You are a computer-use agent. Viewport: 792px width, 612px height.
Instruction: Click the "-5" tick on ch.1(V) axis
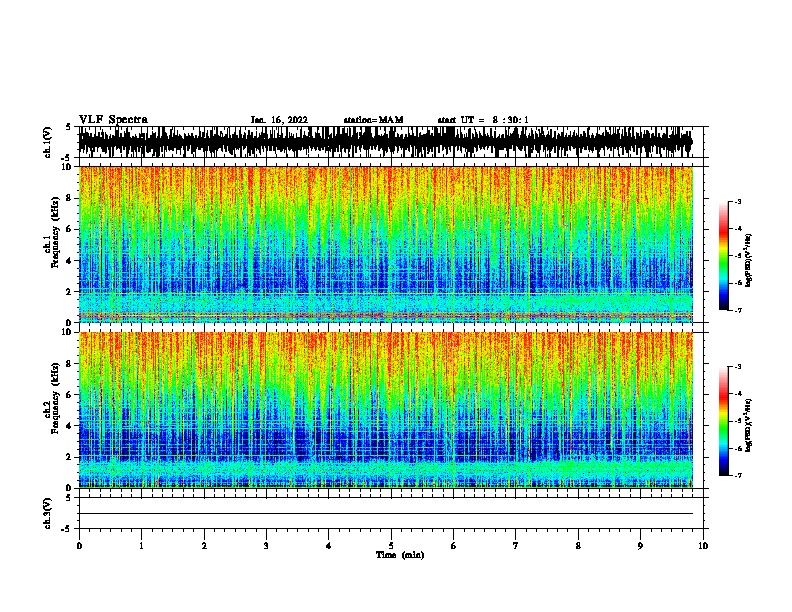(66, 158)
